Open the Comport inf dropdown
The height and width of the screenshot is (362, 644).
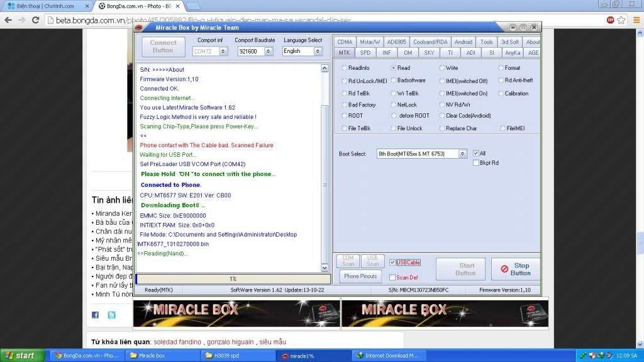pyautogui.click(x=223, y=52)
